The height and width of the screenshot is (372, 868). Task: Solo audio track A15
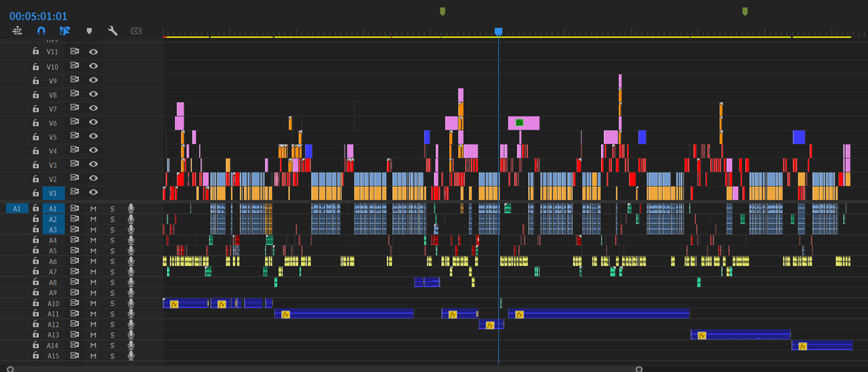(x=112, y=356)
